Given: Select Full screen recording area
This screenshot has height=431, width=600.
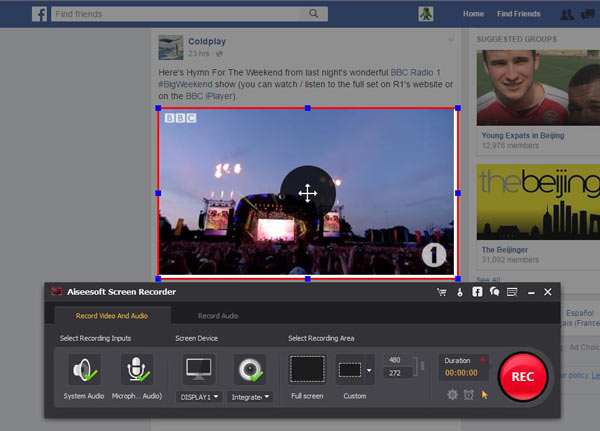Looking at the screenshot, I should [307, 369].
